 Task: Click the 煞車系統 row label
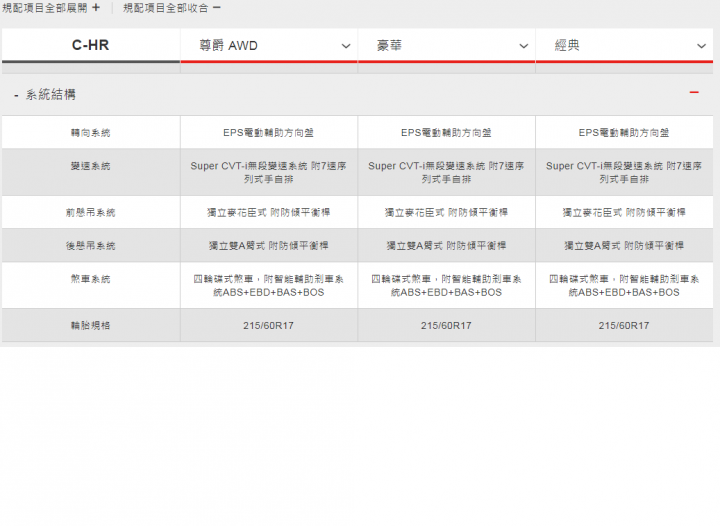(x=90, y=279)
